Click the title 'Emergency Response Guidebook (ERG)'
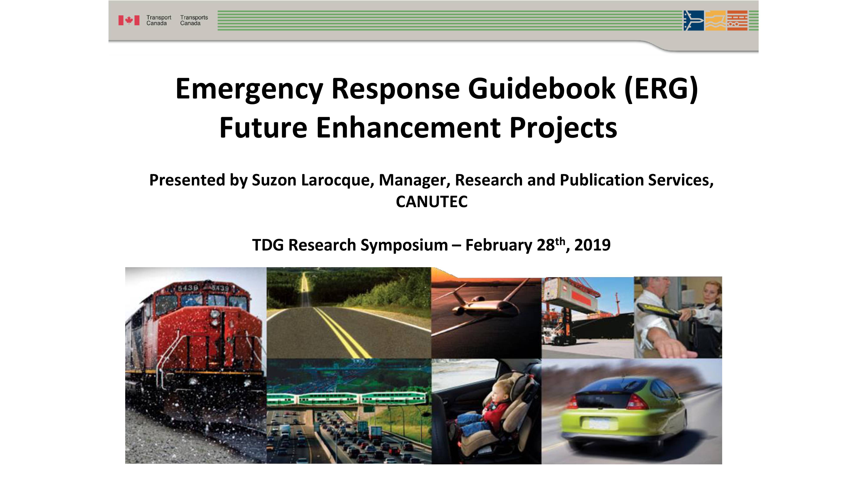The image size is (868, 488). (437, 89)
